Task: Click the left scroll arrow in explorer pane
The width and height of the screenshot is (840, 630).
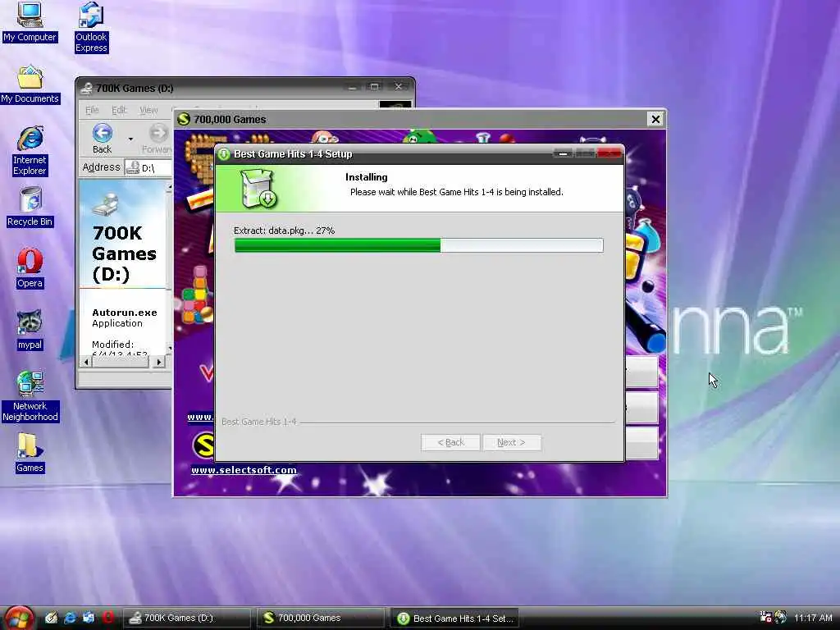Action: (85, 362)
